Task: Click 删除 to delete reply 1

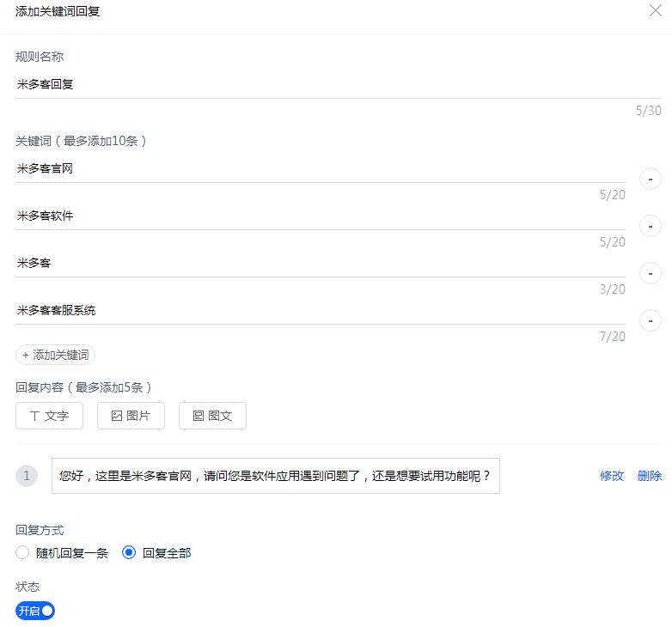Action: point(650,476)
